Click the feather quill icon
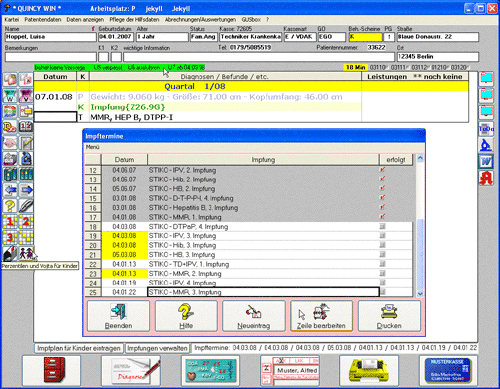 (x=26, y=206)
